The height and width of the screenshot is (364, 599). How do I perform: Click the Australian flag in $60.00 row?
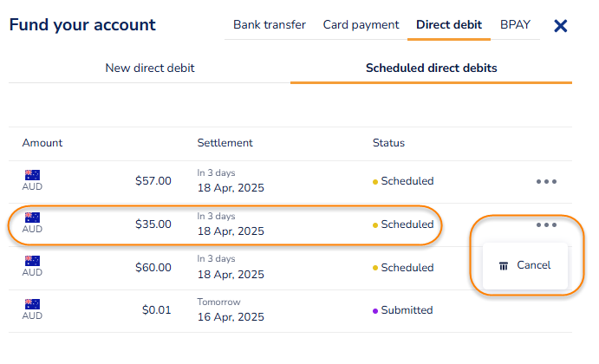point(32,261)
